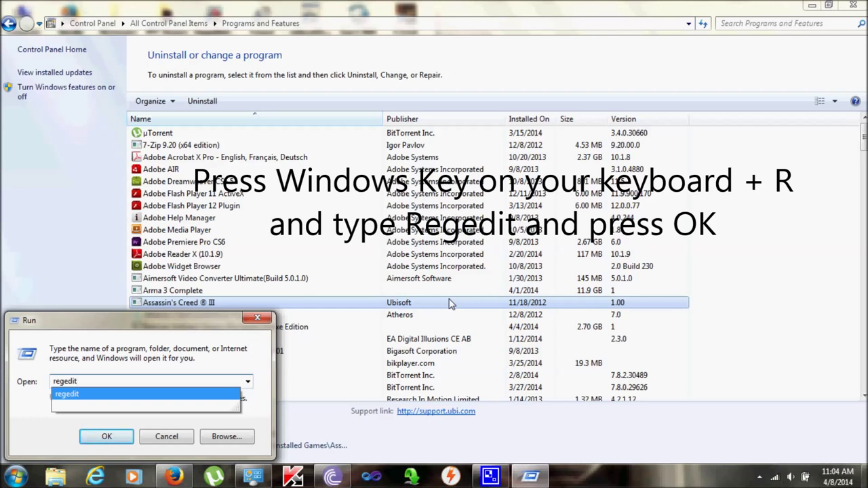Open the power battery tray icon
The height and width of the screenshot is (488, 868).
806,477
